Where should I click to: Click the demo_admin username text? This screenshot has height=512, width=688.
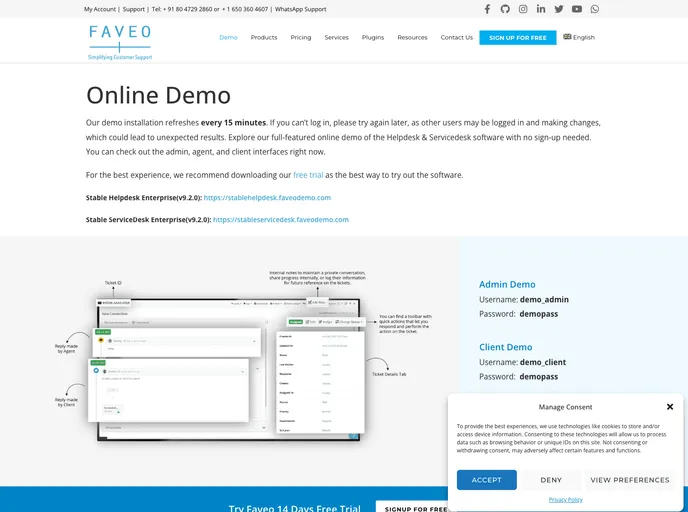[x=544, y=300]
